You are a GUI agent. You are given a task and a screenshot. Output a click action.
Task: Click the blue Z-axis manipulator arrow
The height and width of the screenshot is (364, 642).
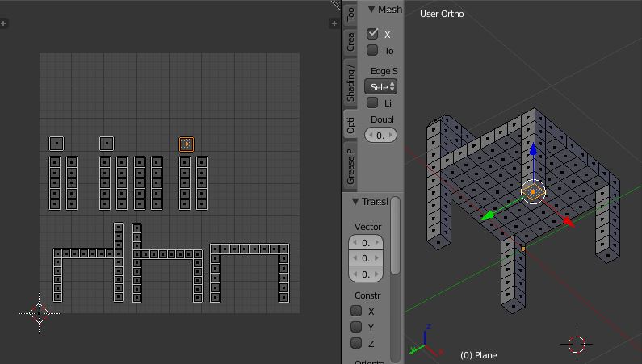click(x=533, y=149)
